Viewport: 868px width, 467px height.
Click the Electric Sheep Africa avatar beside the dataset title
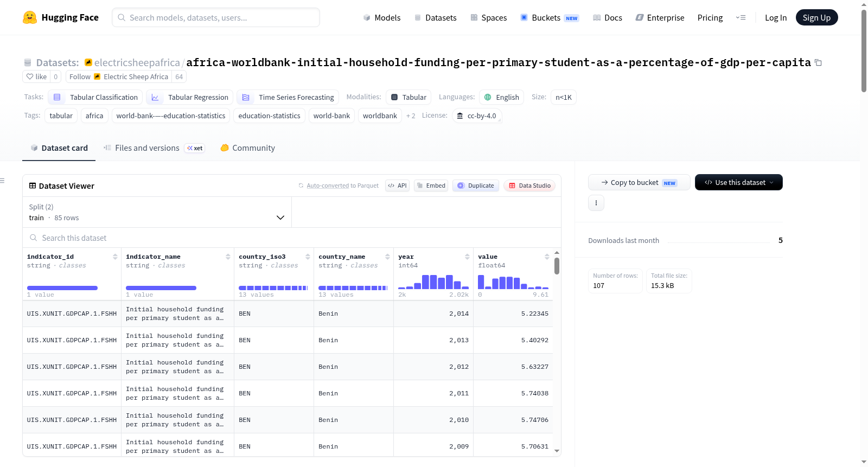click(x=88, y=62)
